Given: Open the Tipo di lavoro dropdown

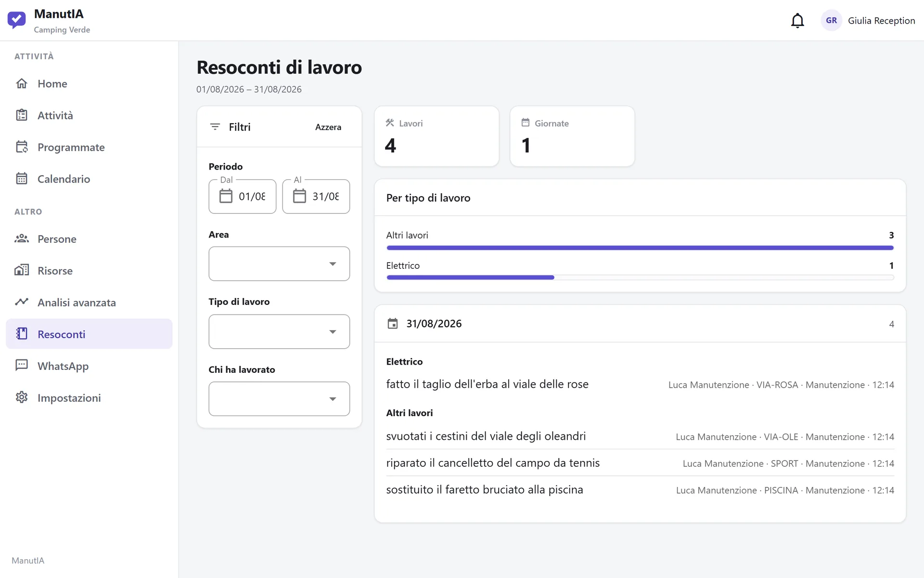Looking at the screenshot, I should tap(279, 332).
